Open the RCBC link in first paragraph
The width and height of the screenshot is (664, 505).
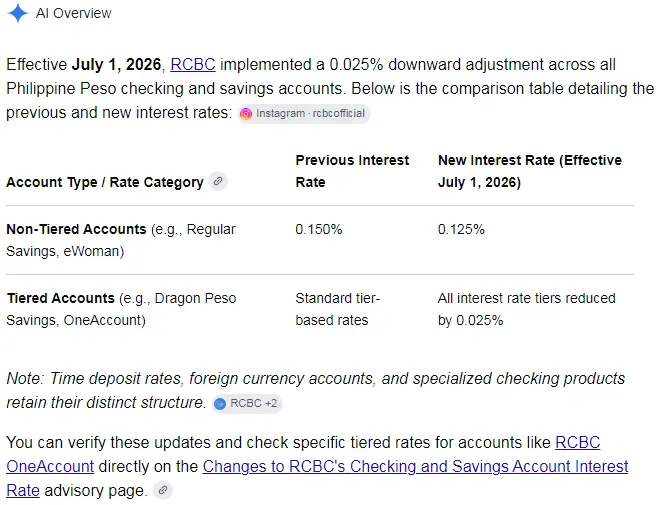pyautogui.click(x=193, y=64)
